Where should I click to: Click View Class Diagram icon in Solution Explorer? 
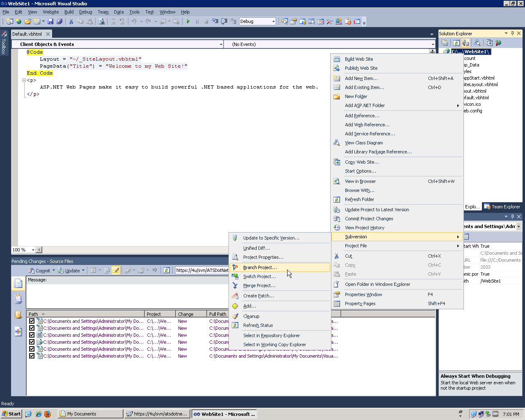click(x=477, y=43)
